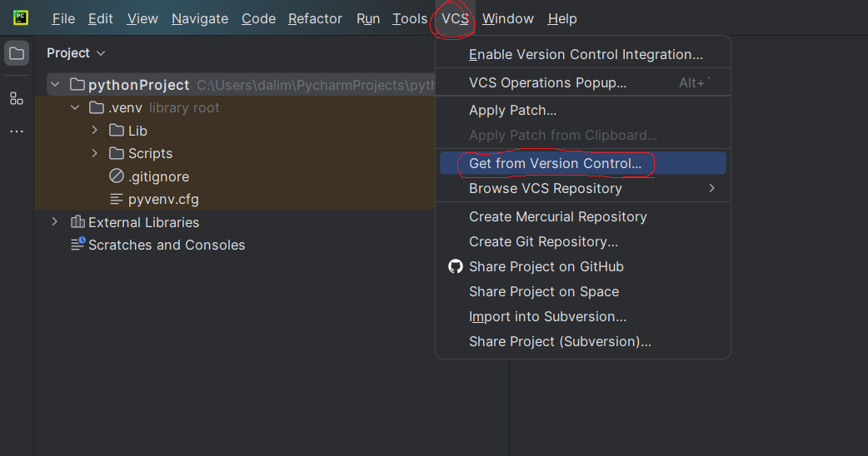Select the External Libraries label

pos(144,222)
